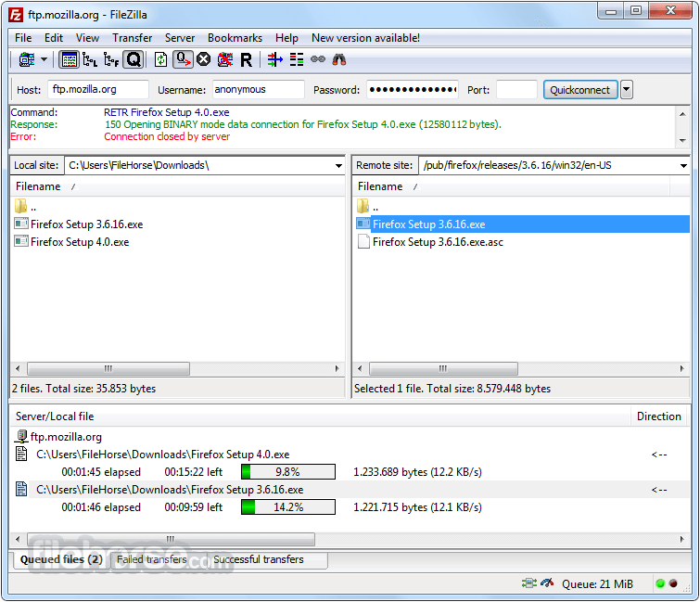Toggle transfer queue display (Q icon)
The height and width of the screenshot is (602, 700).
pyautogui.click(x=134, y=59)
